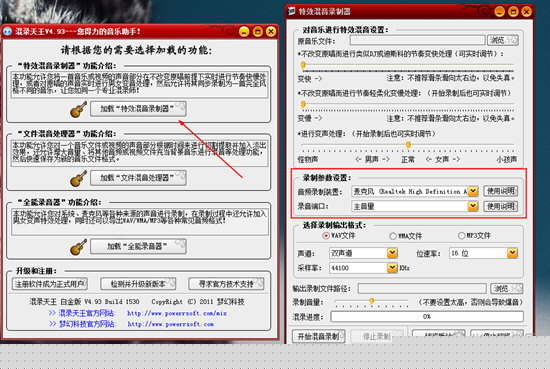The height and width of the screenshot is (369, 550).
Task: Click the 混录进度 progress bar at 0%
Action: point(427,316)
